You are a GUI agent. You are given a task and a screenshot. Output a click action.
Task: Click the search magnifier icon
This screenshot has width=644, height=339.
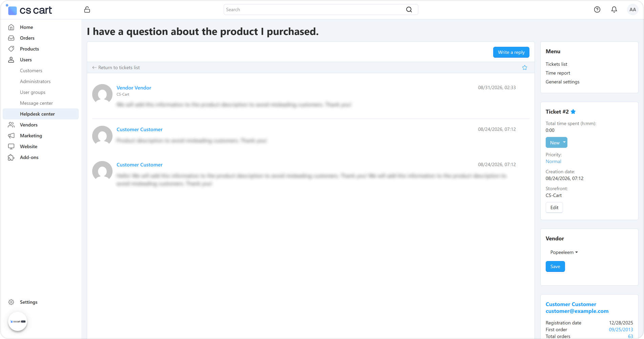pyautogui.click(x=409, y=9)
